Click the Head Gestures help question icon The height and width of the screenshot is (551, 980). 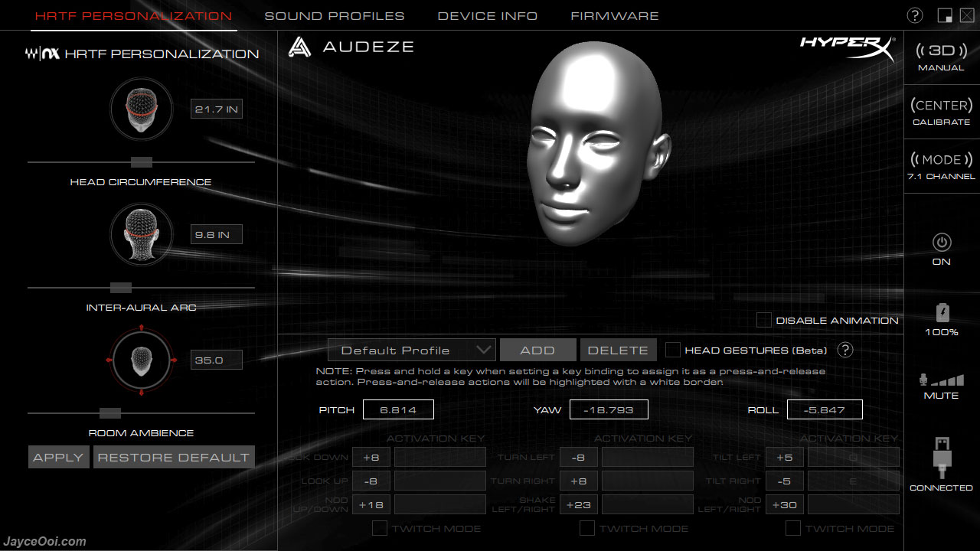pos(845,350)
